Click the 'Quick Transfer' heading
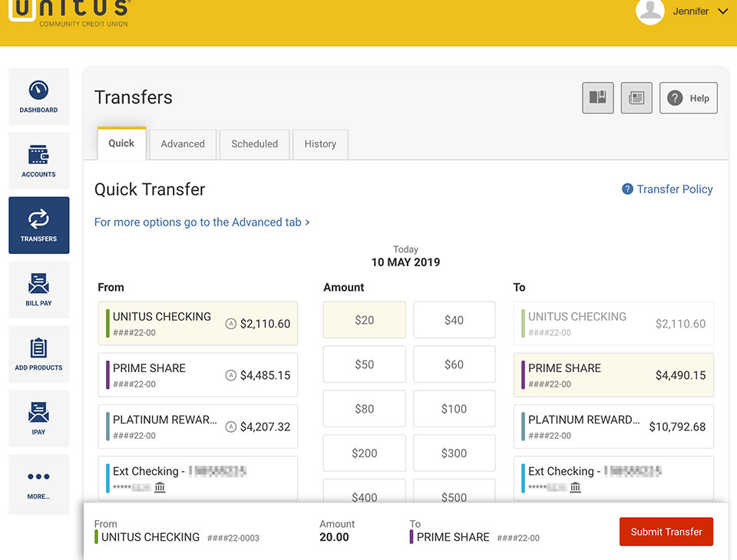The width and height of the screenshot is (737, 560). (150, 189)
